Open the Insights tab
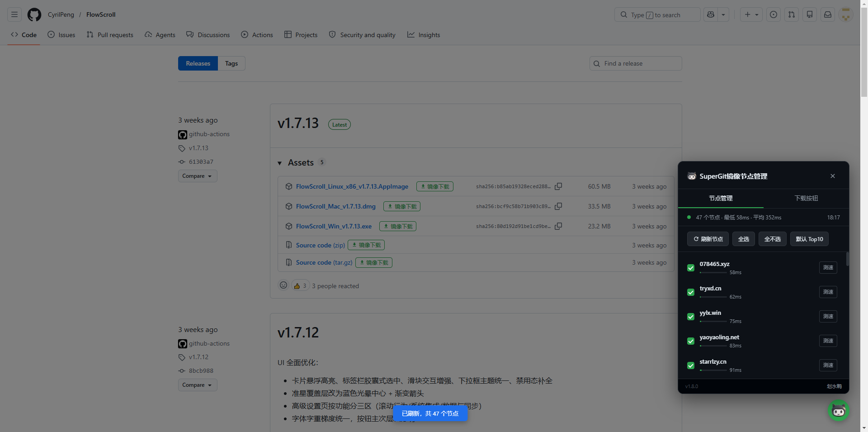Viewport: 868px width, 432px height. (x=424, y=35)
